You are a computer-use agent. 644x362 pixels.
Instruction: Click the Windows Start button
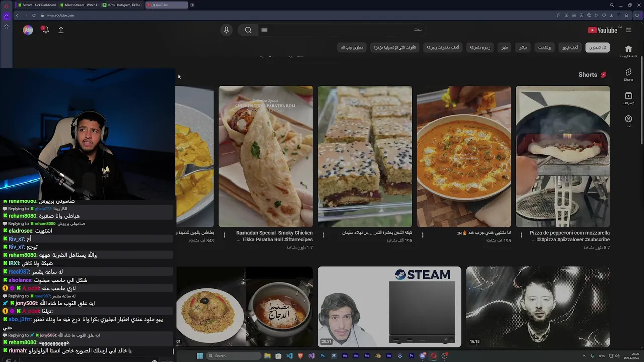[x=200, y=356]
